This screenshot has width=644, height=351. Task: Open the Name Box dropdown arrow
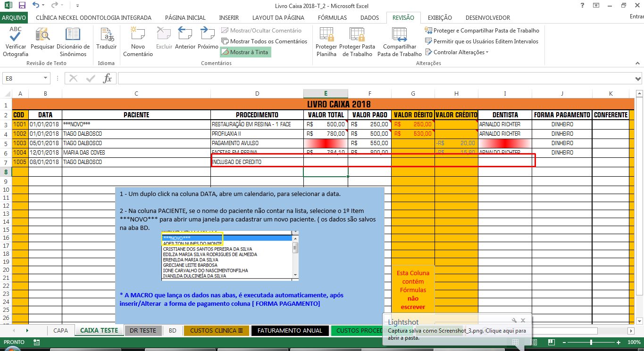click(46, 78)
